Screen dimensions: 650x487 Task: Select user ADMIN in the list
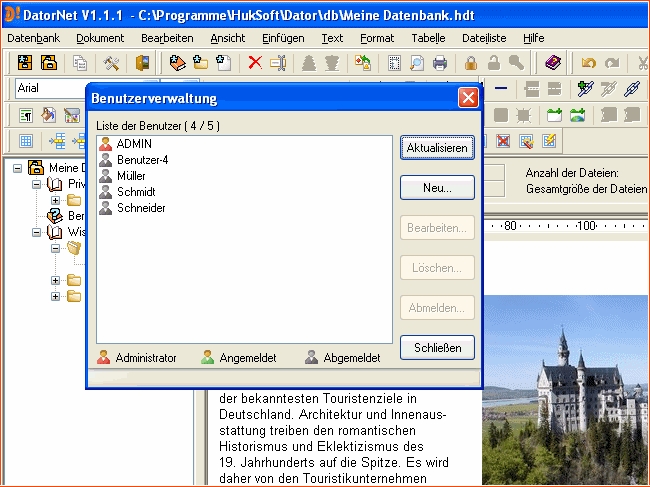133,144
